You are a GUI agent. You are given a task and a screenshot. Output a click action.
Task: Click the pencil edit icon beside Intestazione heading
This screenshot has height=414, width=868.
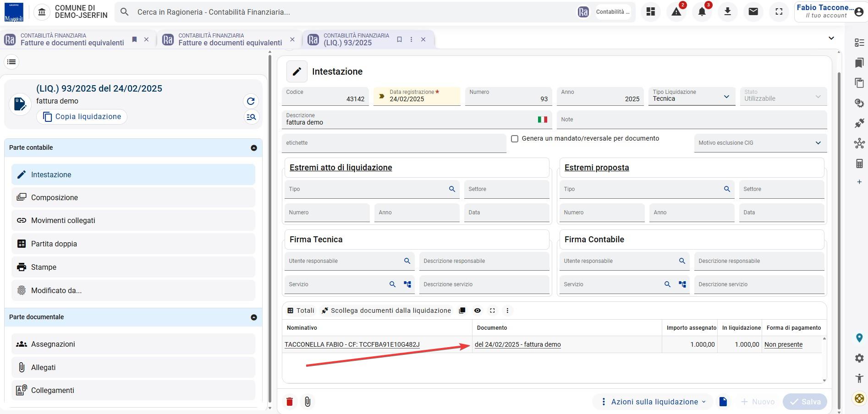click(x=297, y=71)
